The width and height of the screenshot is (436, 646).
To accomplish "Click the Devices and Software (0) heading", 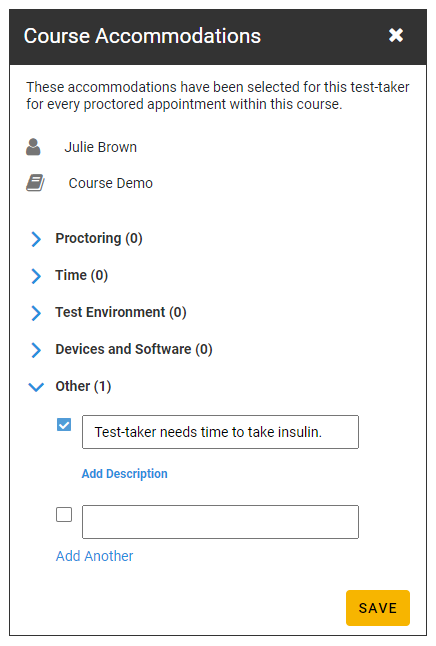I will click(x=134, y=349).
